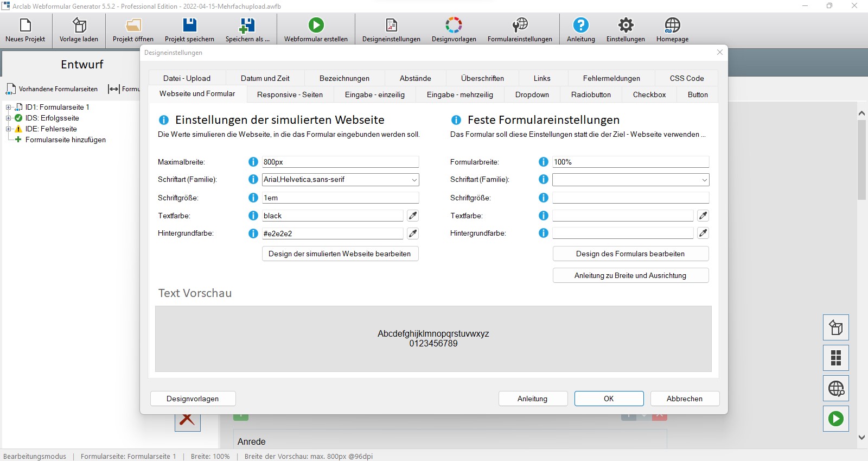Click the Maximalbreite input field
This screenshot has width=868, height=461.
click(x=340, y=162)
